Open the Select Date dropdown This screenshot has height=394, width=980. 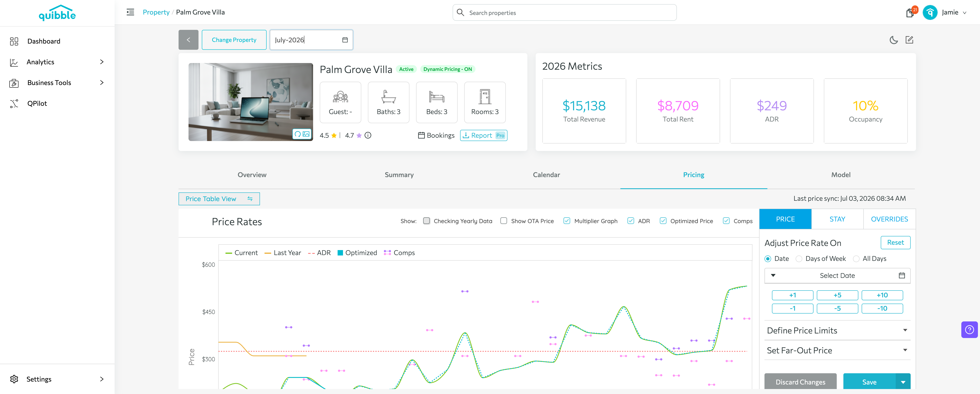837,275
